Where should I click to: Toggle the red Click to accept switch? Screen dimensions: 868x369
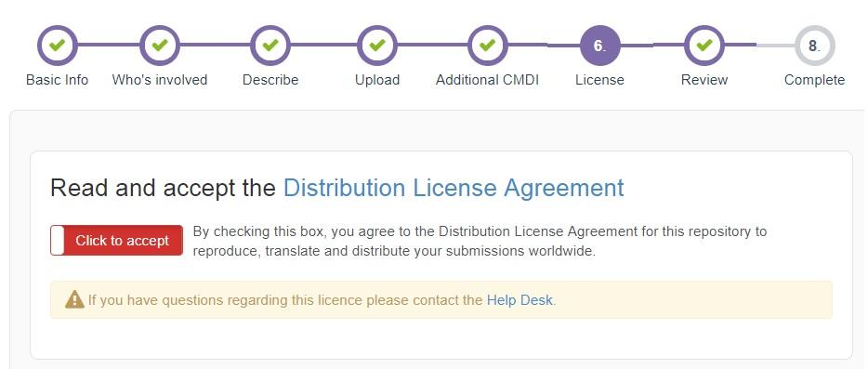tap(116, 241)
